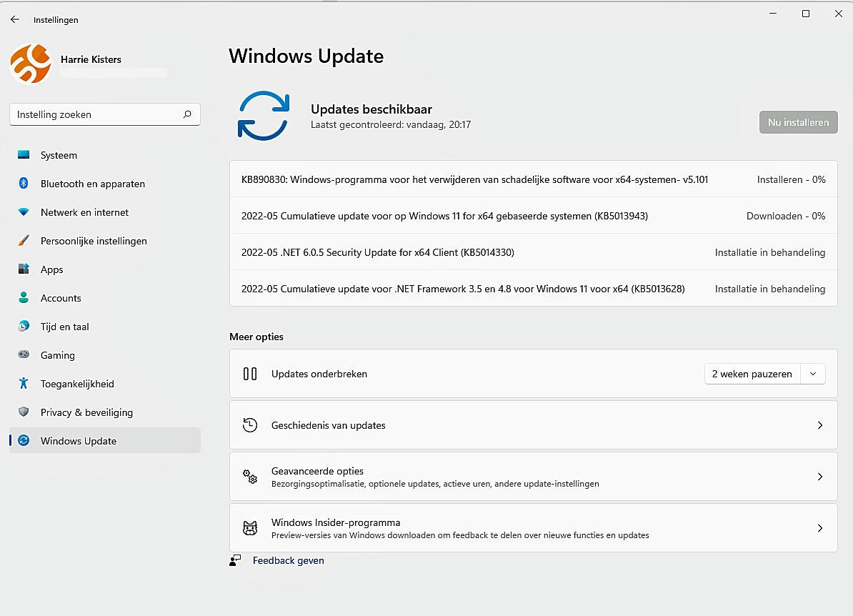Open Windows Insider-programma
This screenshot has width=853, height=616.
tap(533, 528)
